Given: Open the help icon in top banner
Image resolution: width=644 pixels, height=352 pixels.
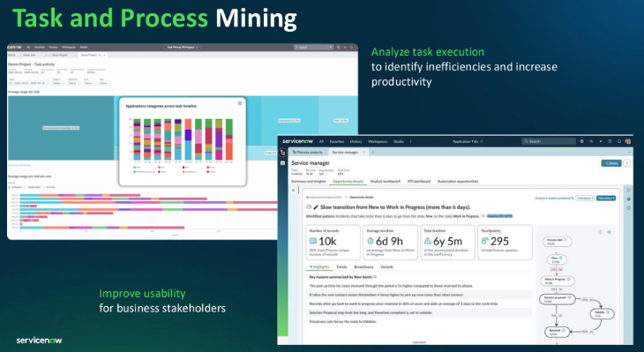Looking at the screenshot, I should 610,141.
